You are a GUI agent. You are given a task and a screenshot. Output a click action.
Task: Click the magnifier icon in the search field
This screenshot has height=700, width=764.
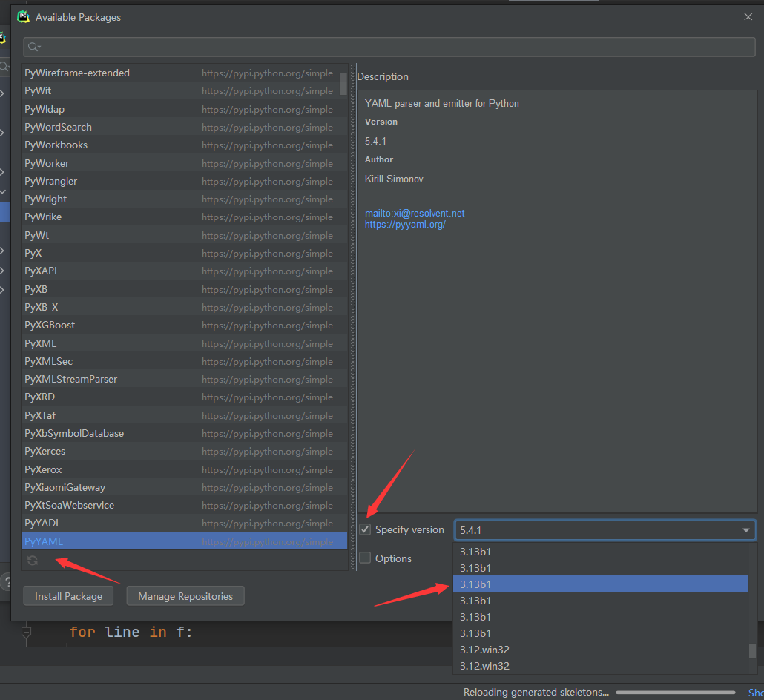[x=33, y=47]
